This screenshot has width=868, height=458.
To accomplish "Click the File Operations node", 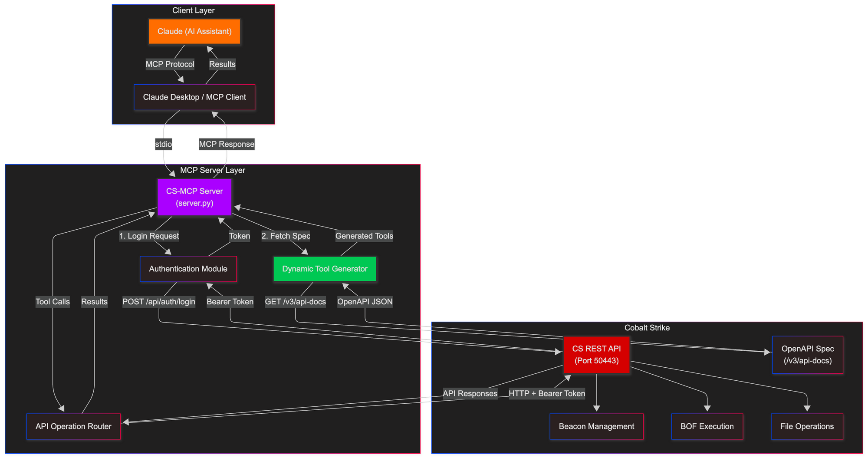I will 807,426.
